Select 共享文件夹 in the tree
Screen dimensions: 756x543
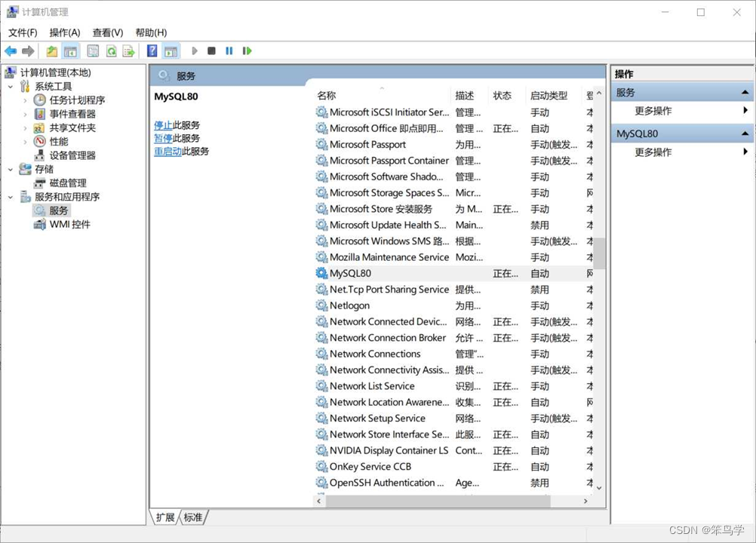click(x=72, y=127)
